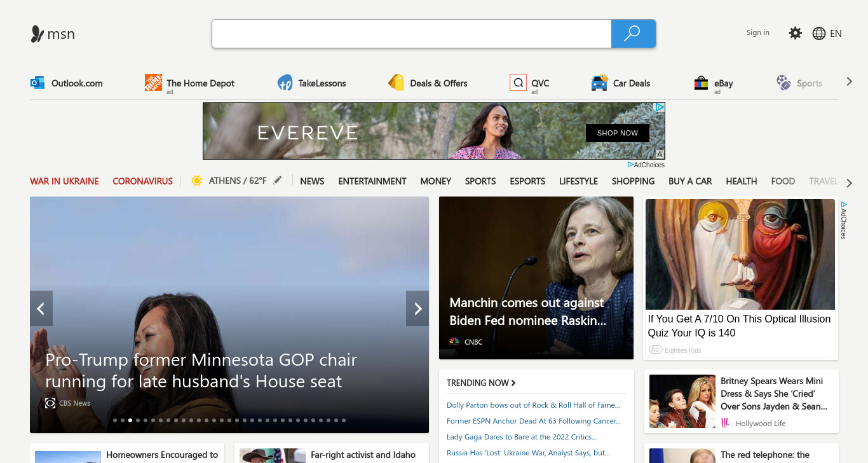Click the EN language label
868x463 pixels.
(x=836, y=34)
